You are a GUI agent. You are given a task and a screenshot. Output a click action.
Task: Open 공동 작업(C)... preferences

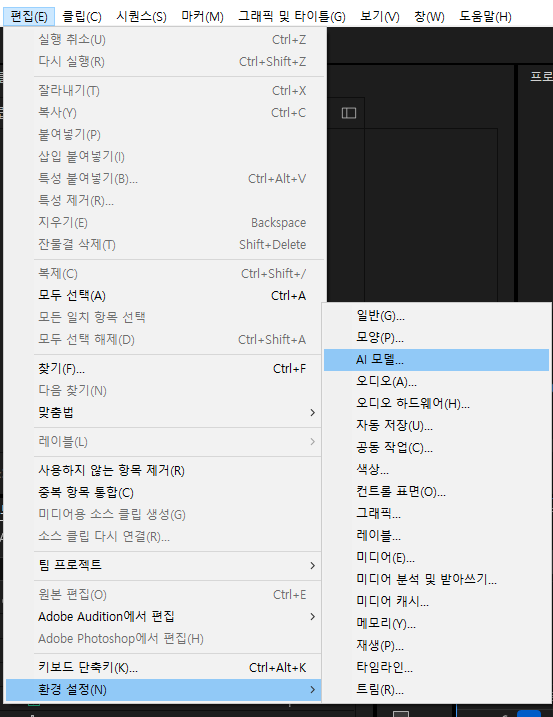pyautogui.click(x=436, y=447)
